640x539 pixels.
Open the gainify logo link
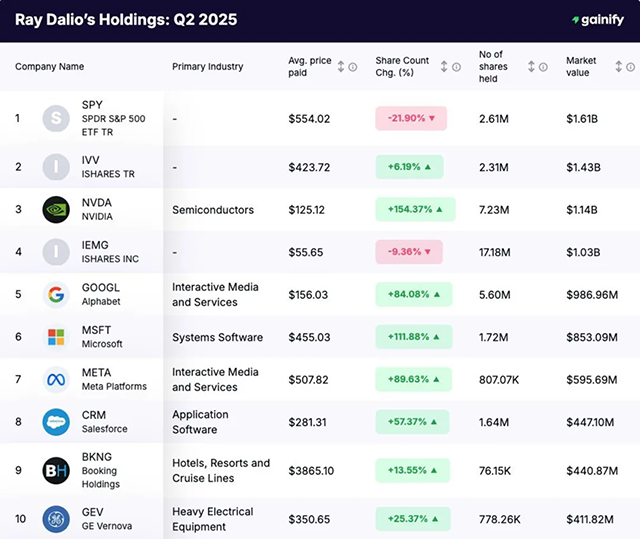click(x=597, y=20)
